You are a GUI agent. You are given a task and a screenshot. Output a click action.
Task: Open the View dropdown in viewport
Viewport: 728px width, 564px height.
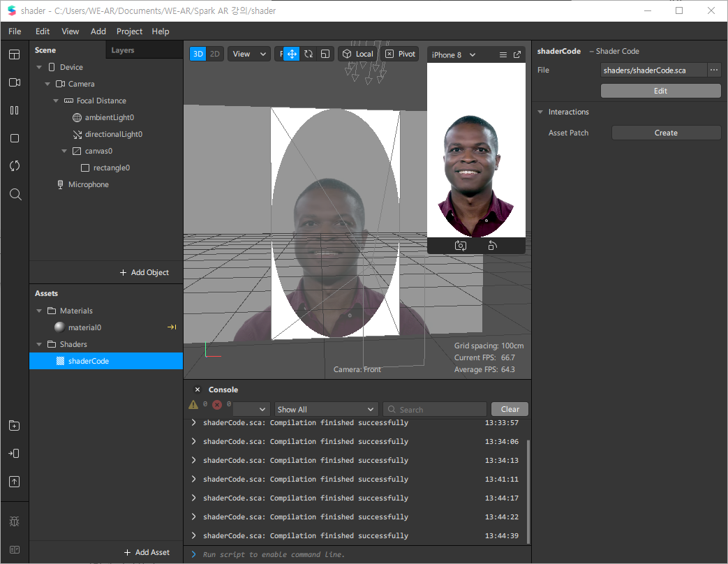pos(249,54)
